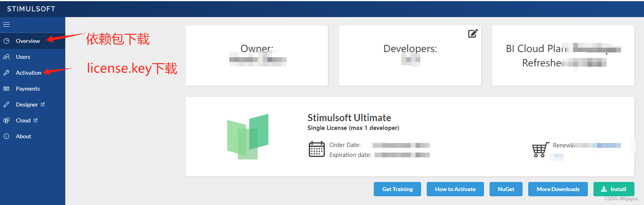This screenshot has height=205, width=644.
Task: Open the Users page
Action: (x=33, y=57)
